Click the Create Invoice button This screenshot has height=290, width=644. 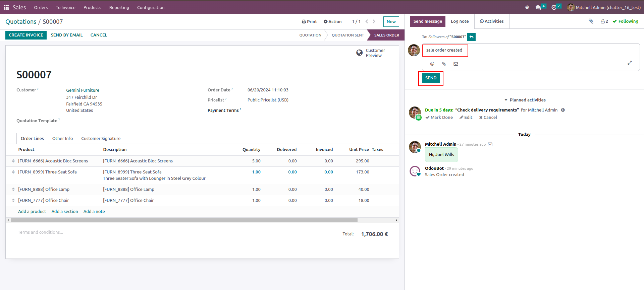pos(26,35)
